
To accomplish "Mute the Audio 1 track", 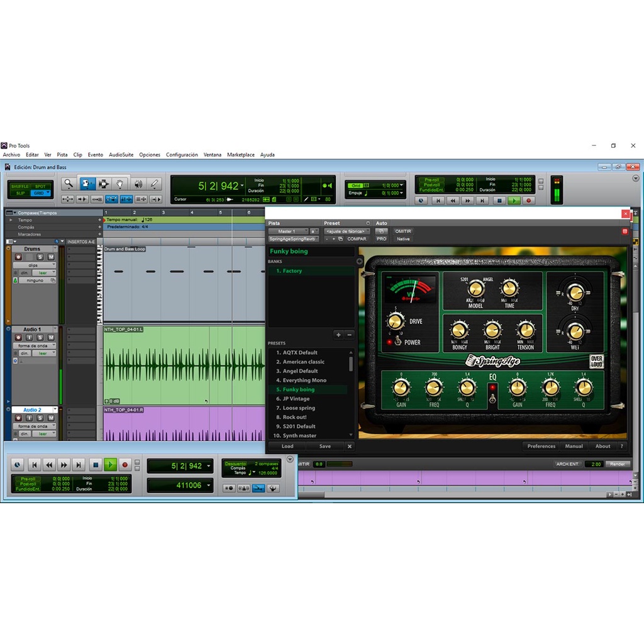I will tap(51, 338).
